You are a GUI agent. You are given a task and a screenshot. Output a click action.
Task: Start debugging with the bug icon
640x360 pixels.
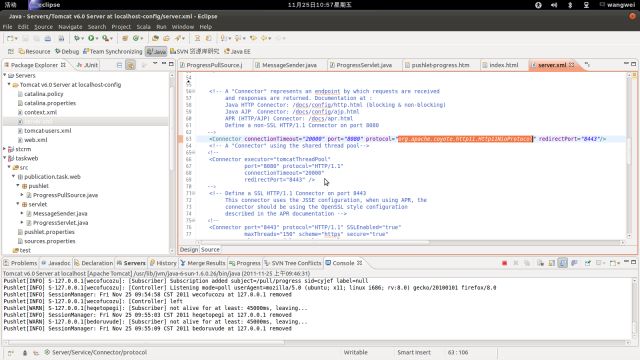[76, 38]
